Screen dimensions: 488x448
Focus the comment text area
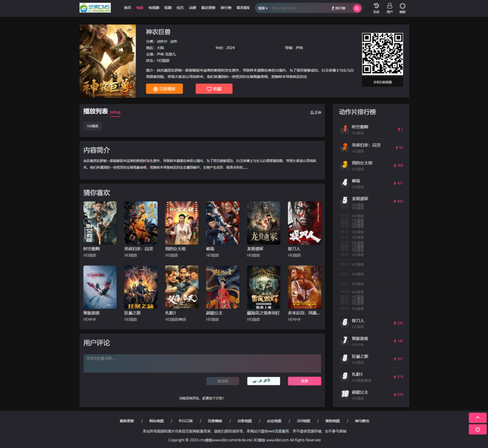202,363
